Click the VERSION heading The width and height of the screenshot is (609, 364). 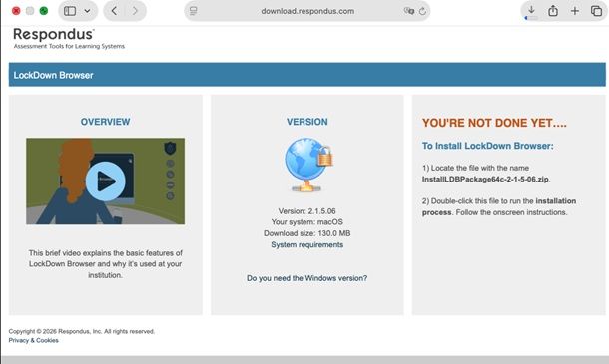(307, 122)
